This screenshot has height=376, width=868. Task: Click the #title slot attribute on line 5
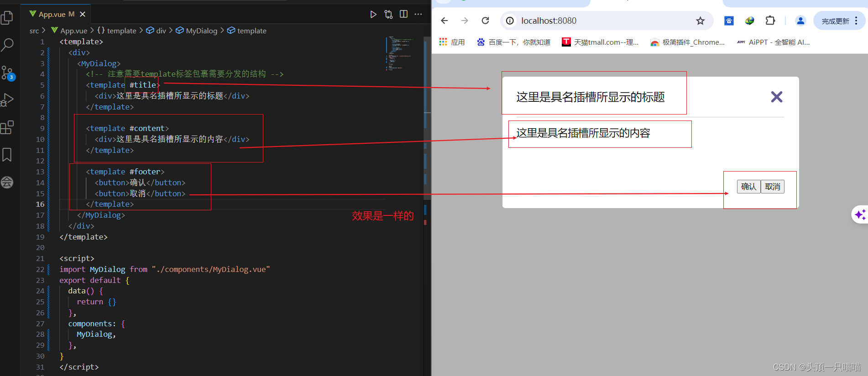click(142, 85)
